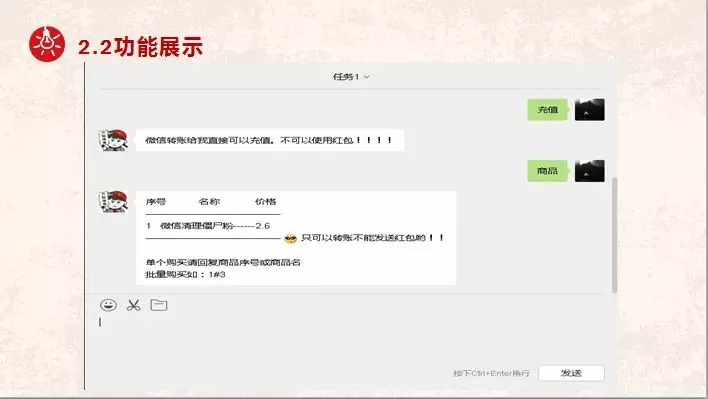Select the green 充值 message bubble
Viewport: 708px width, 399px height.
(547, 110)
